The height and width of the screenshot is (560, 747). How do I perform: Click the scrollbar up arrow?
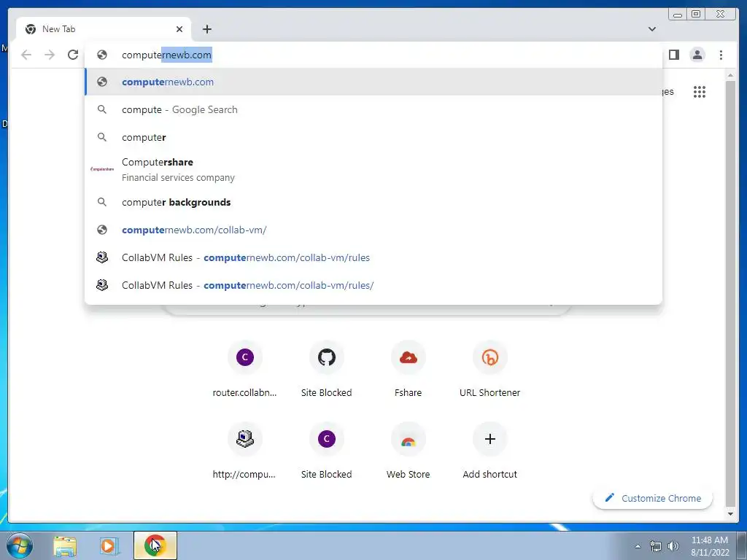(x=730, y=75)
